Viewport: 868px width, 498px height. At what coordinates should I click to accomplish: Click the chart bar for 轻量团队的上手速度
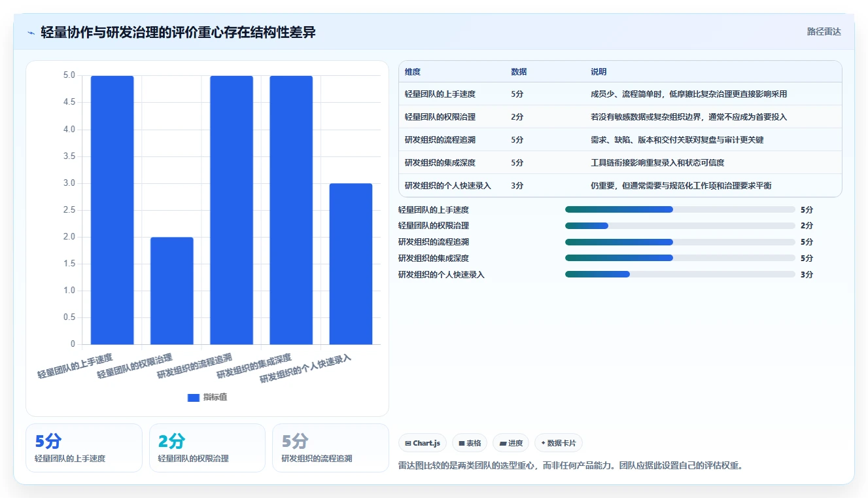coord(112,210)
